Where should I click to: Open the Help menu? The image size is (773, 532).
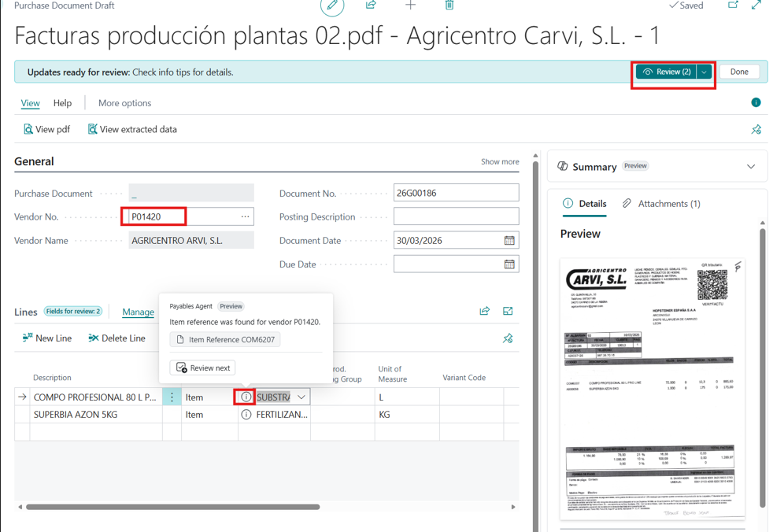63,103
